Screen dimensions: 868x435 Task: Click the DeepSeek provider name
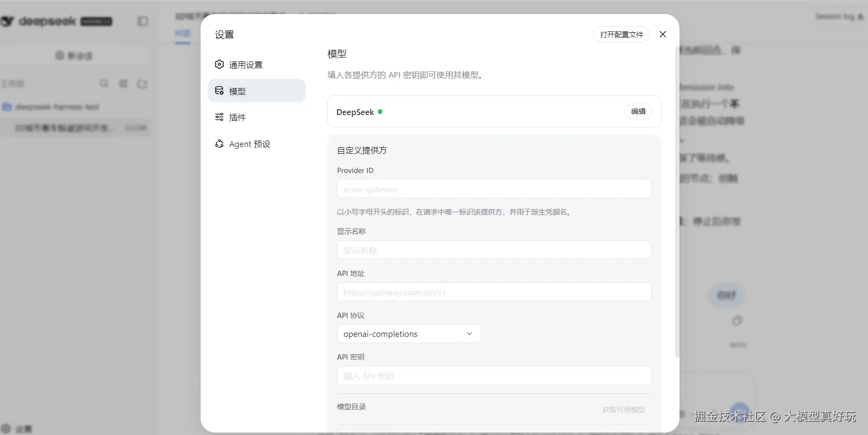tap(355, 112)
